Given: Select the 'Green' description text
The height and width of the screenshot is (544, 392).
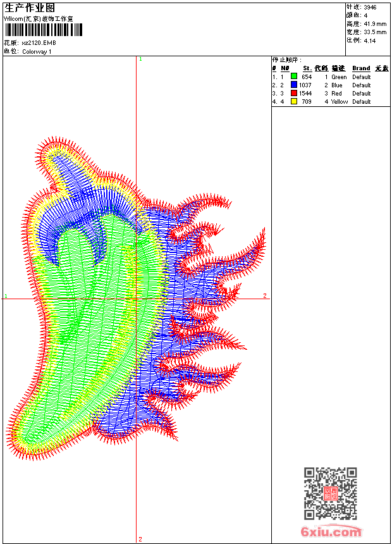Looking at the screenshot, I should coord(339,77).
